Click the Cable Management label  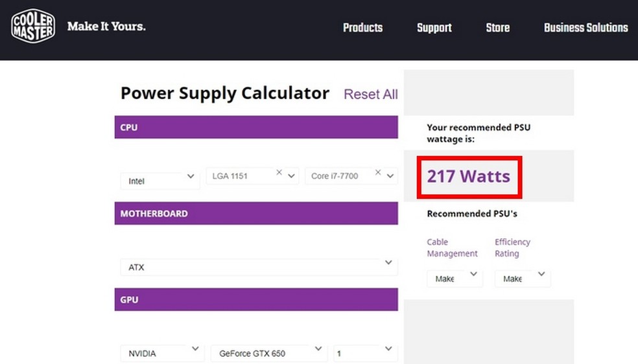[x=452, y=247]
